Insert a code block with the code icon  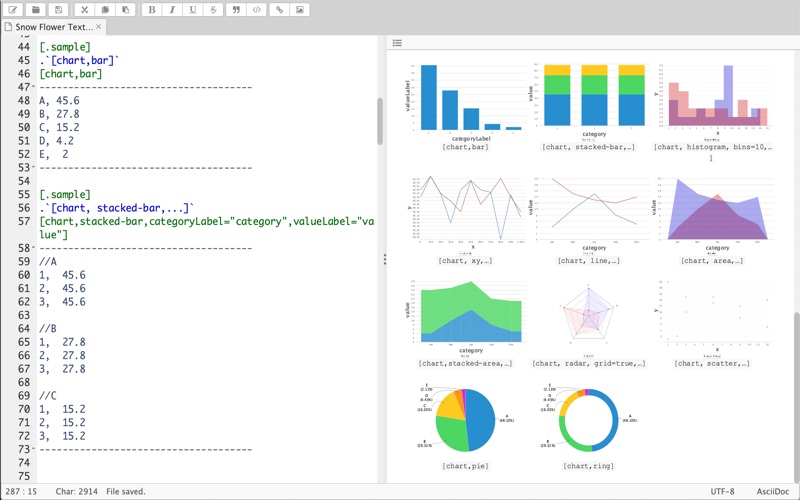[x=257, y=9]
